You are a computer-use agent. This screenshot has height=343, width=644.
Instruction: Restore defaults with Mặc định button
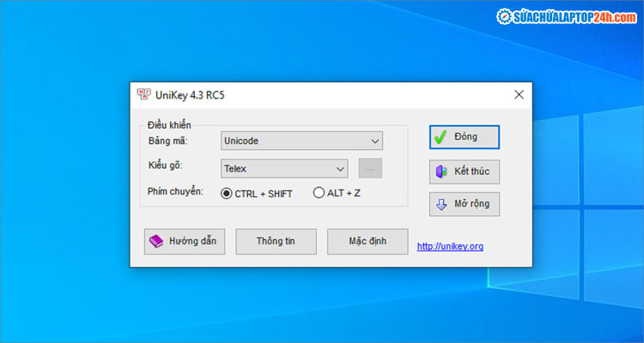(368, 242)
